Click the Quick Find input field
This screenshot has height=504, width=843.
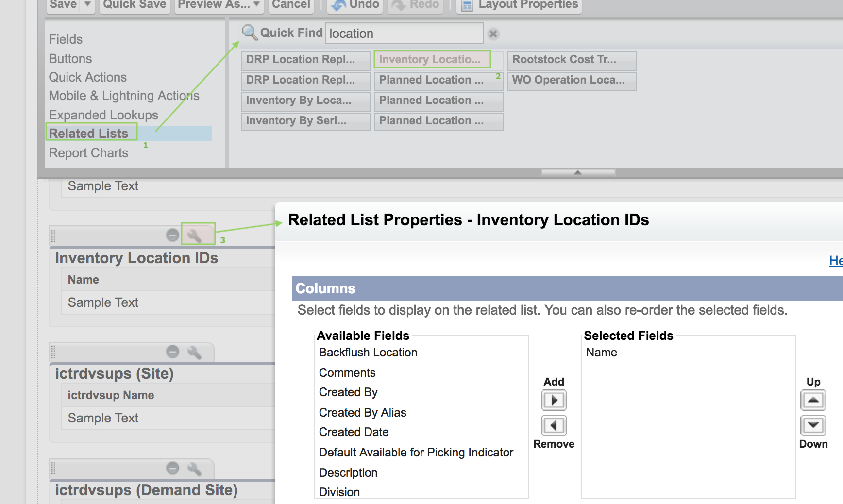404,34
